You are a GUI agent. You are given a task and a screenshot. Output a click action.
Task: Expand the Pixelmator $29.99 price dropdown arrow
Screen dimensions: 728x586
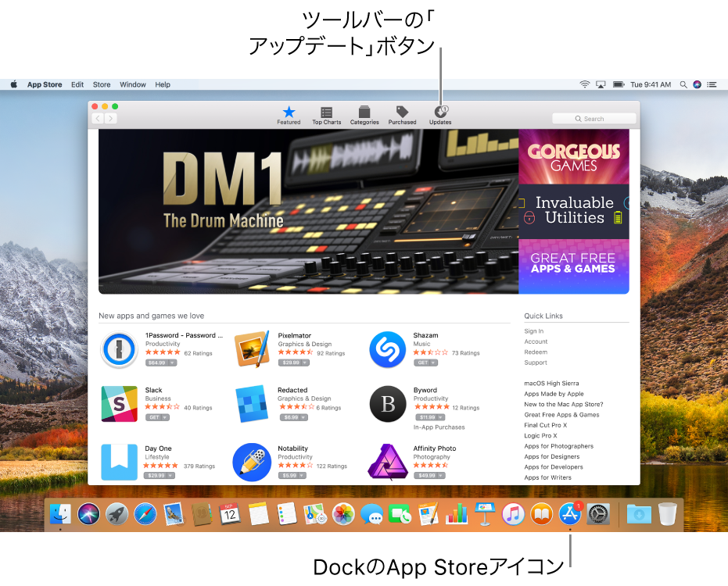pyautogui.click(x=305, y=363)
